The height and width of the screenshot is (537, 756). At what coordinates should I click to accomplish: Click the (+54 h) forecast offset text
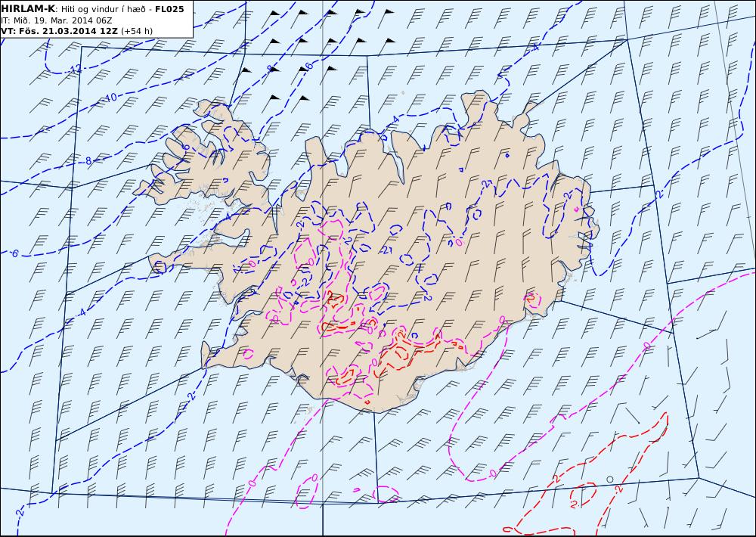coord(137,31)
